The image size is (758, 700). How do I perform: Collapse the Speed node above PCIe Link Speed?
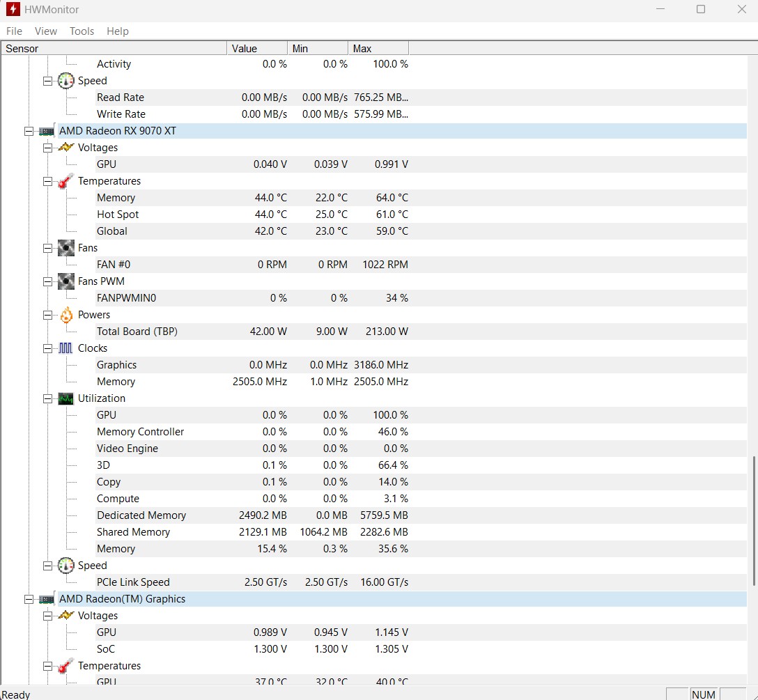(x=47, y=566)
